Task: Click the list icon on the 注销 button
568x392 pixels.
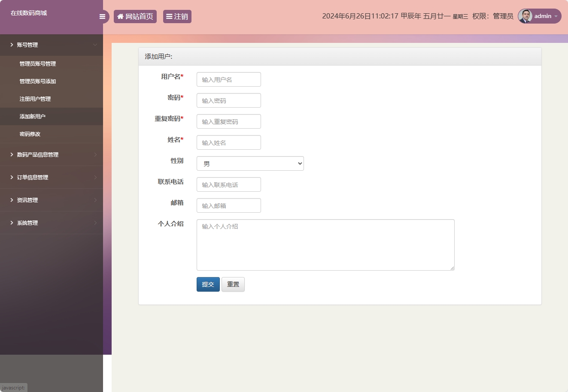Action: coord(170,16)
